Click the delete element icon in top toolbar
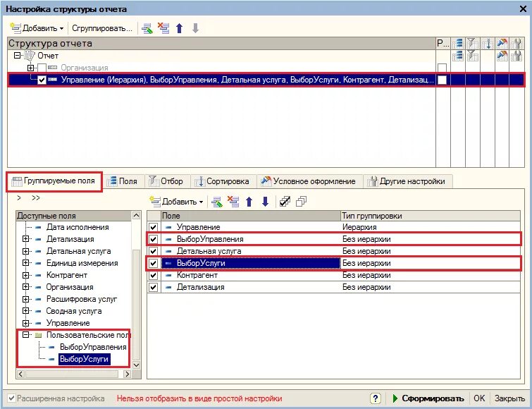The image size is (532, 409). [163, 28]
